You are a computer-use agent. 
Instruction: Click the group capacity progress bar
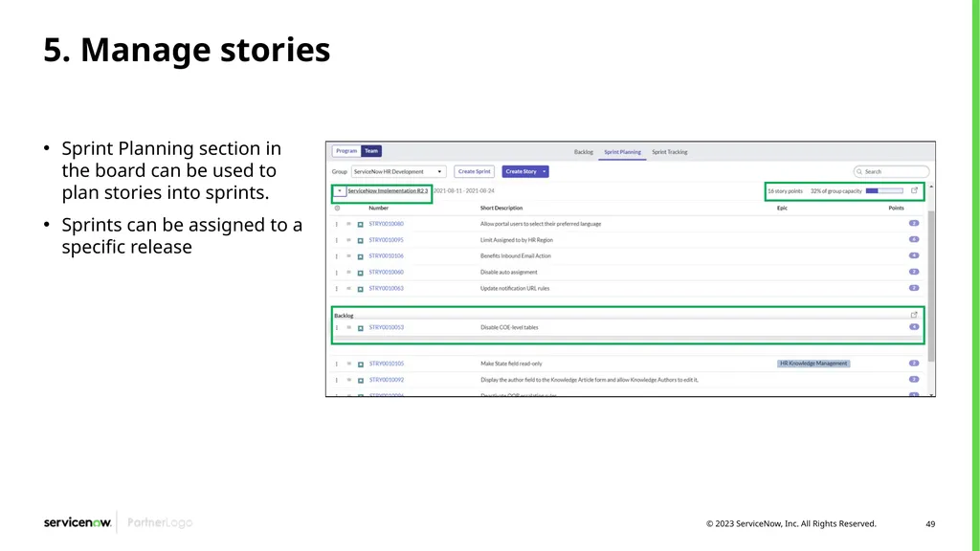point(884,191)
